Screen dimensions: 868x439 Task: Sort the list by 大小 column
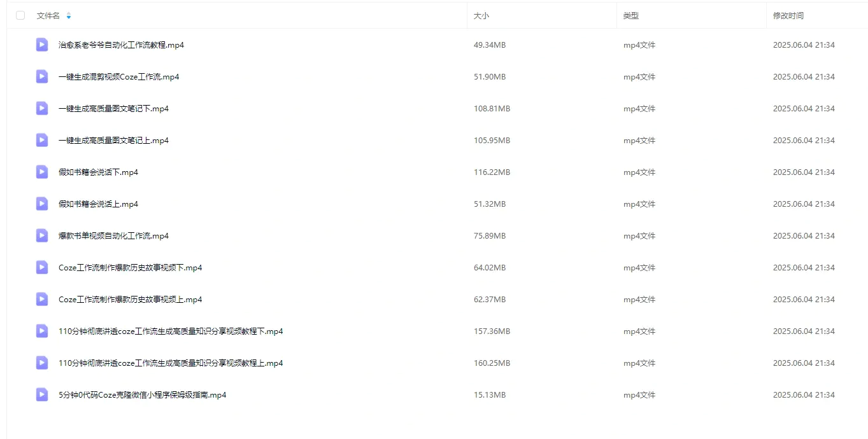[x=481, y=16]
